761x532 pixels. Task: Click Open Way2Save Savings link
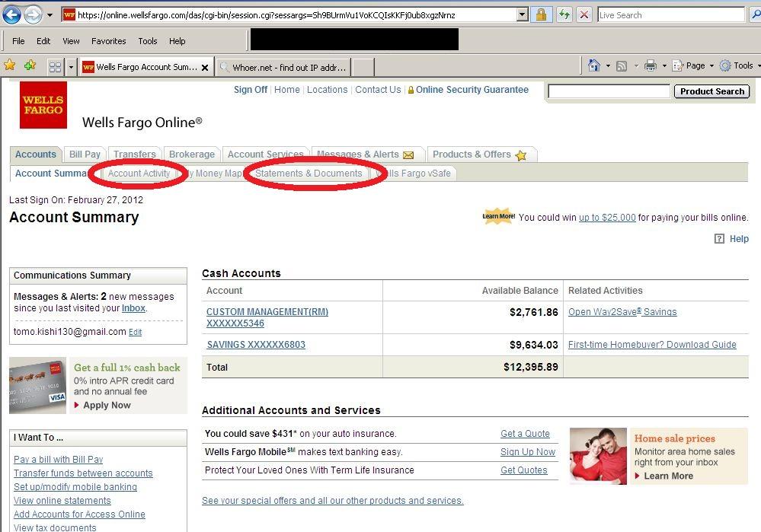point(622,312)
